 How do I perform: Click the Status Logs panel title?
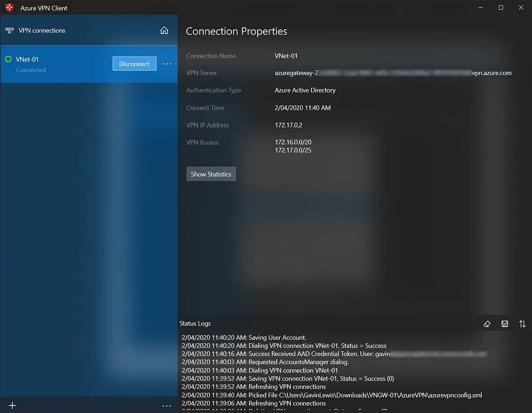point(195,324)
